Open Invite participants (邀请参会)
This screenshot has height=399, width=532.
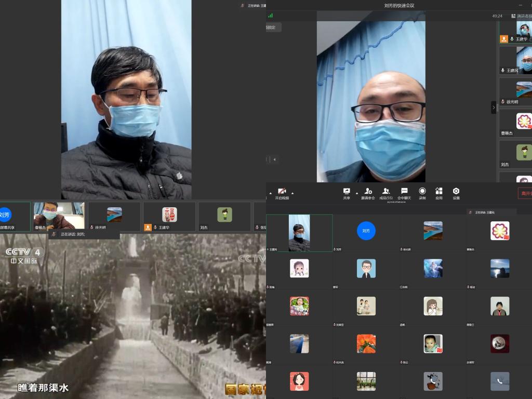pyautogui.click(x=368, y=192)
